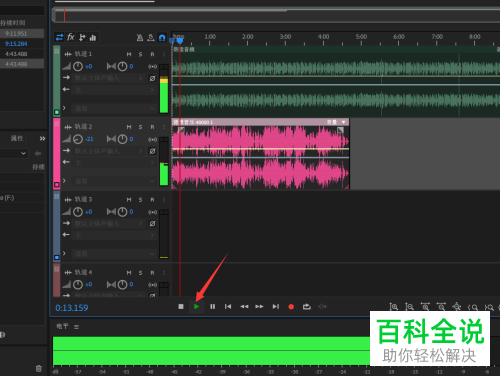Screen dimensions: 500x376
Task: Pause playback
Action: (x=212, y=306)
